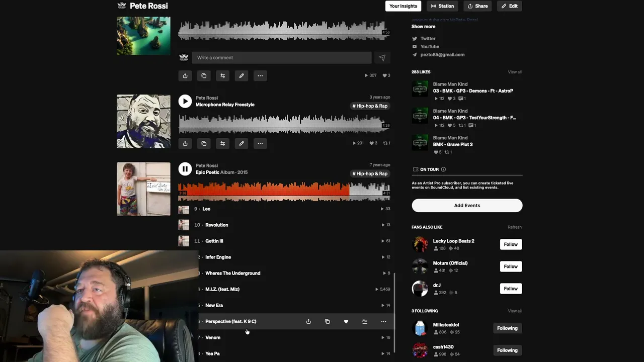Open the Your Insights page

(x=403, y=6)
